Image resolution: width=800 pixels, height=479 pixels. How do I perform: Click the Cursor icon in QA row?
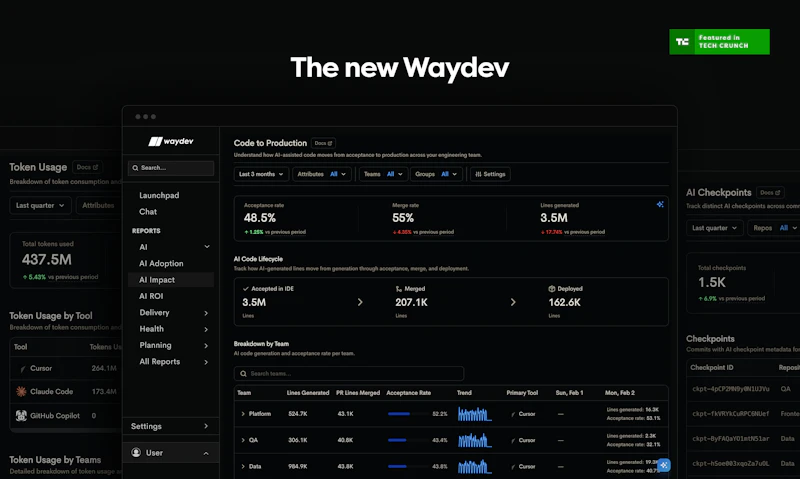pos(513,440)
